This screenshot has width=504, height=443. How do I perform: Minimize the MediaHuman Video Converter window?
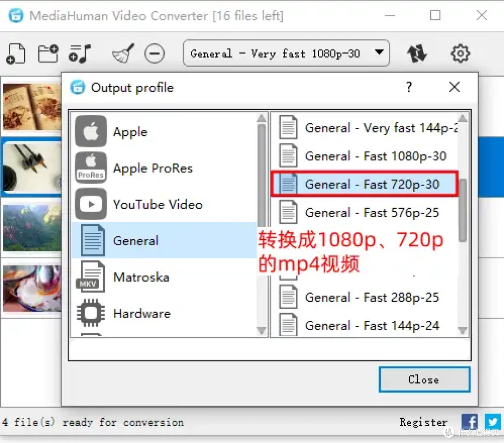(390, 15)
